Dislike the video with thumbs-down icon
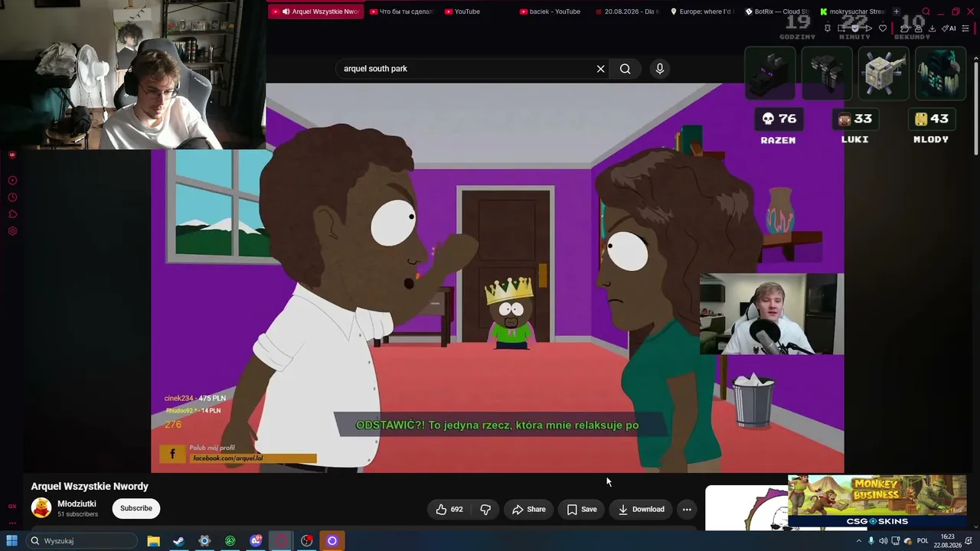The image size is (980, 551). pyautogui.click(x=485, y=510)
